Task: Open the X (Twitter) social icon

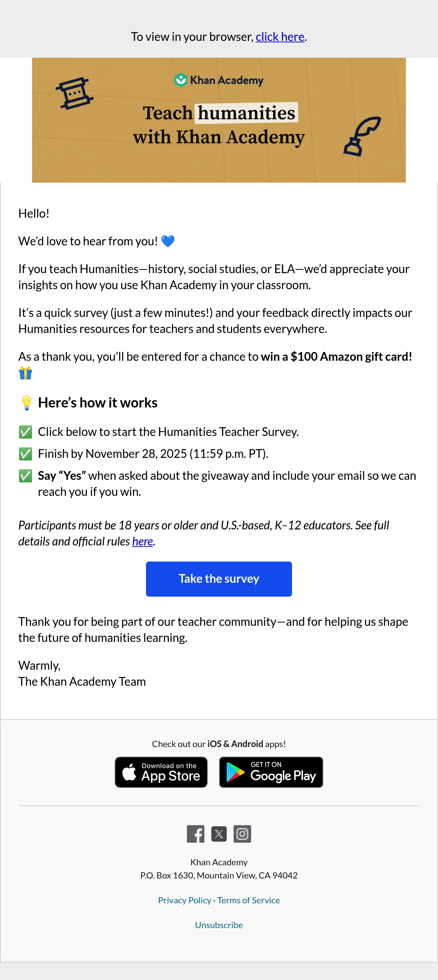Action: tap(219, 834)
